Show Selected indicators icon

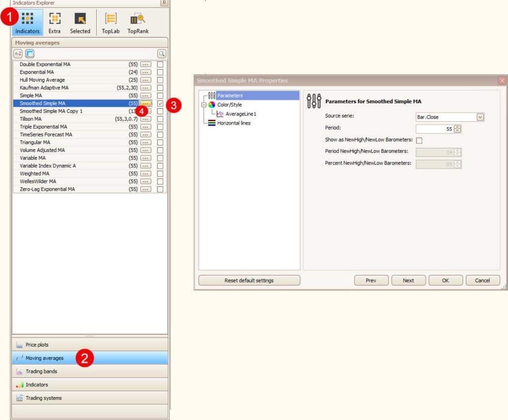point(80,23)
